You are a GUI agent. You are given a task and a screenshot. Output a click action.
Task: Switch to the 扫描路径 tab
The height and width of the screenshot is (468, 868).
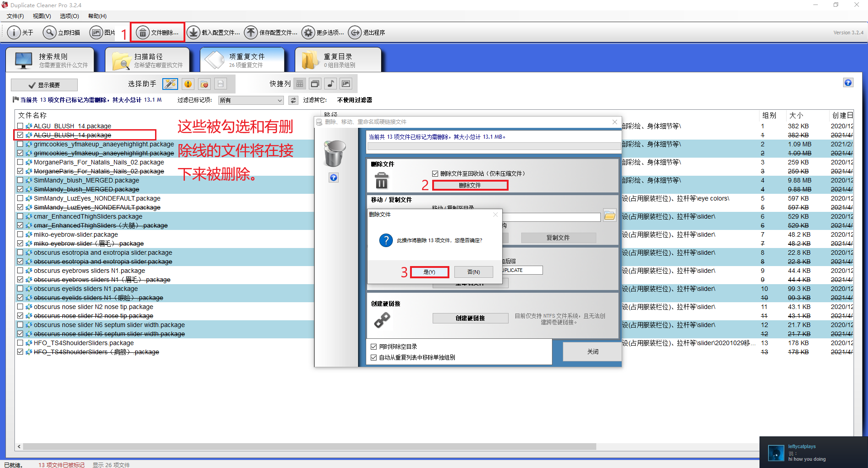(x=147, y=60)
